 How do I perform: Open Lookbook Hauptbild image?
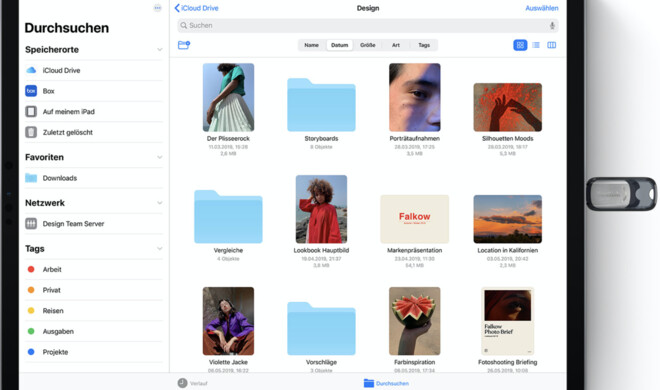tap(321, 209)
